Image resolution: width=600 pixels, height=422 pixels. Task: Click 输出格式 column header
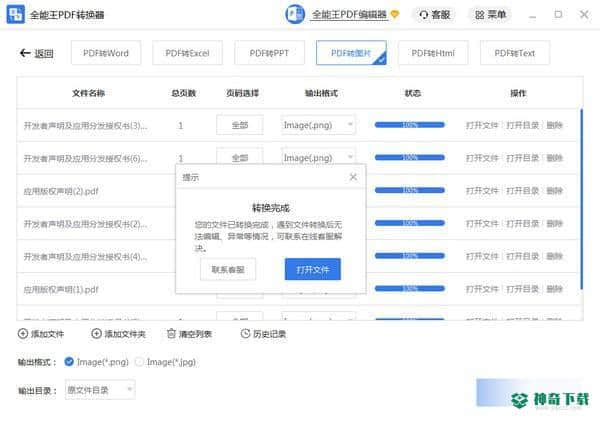tap(321, 93)
